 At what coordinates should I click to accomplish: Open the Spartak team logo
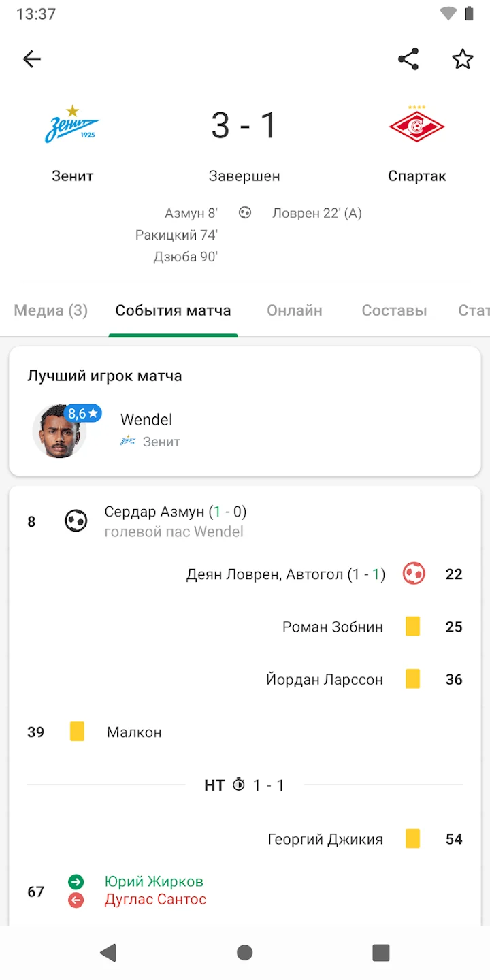tap(416, 125)
